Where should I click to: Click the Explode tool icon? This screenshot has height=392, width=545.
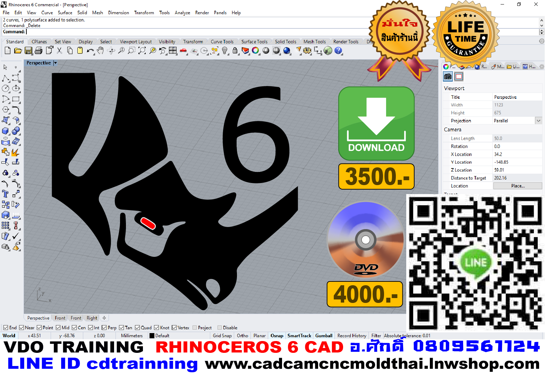pyautogui.click(x=16, y=152)
